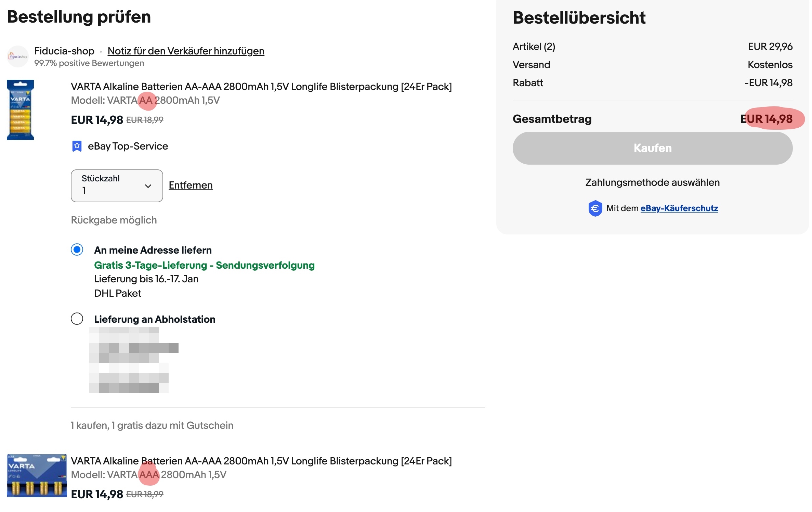Click the eBay Top-Service badge icon
812x512 pixels.
pos(77,146)
